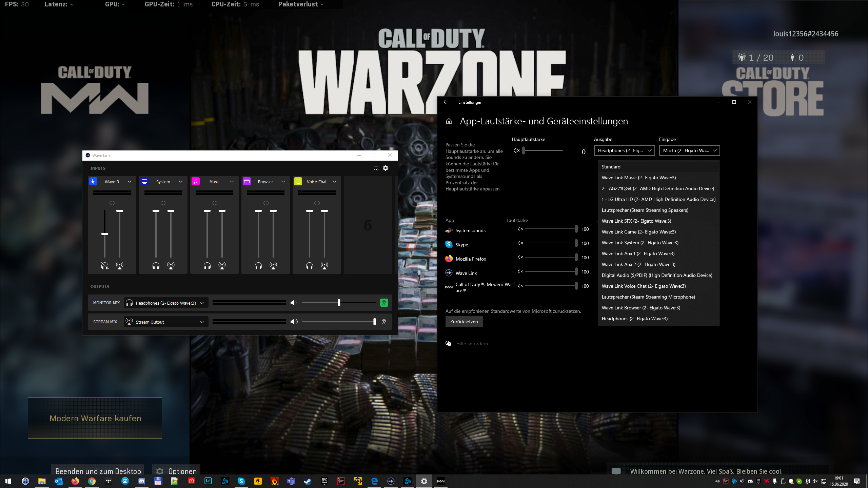Mute Music channel stream output
Viewport: 868px width, 488px height.
tap(222, 266)
